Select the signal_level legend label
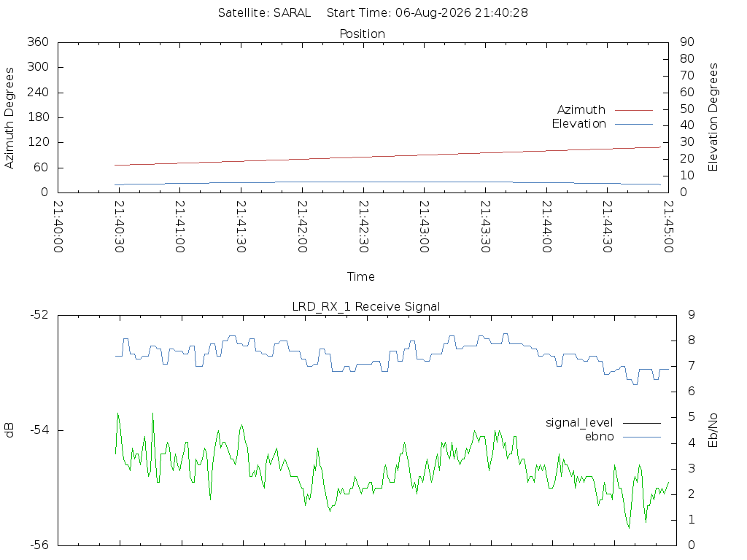747x560 pixels. [x=579, y=423]
